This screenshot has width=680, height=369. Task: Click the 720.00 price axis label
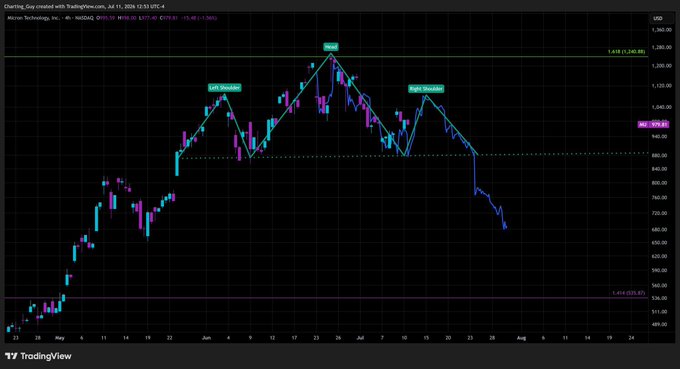[660, 213]
